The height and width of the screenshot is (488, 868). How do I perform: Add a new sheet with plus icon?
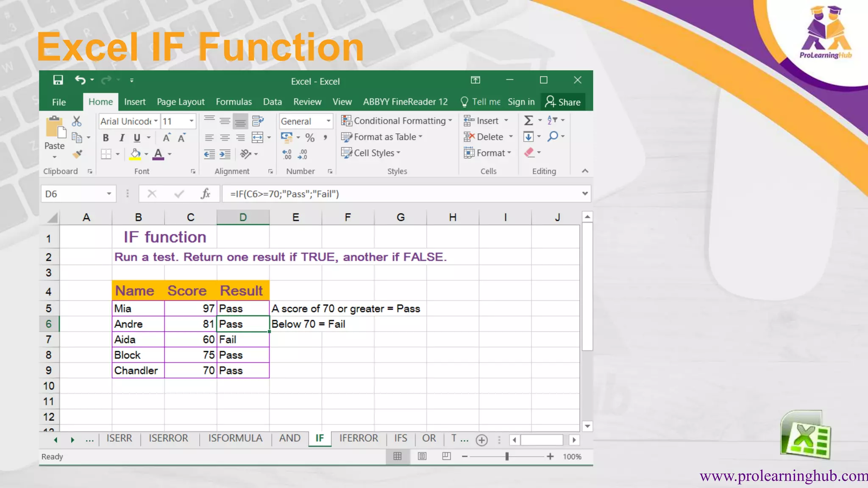coord(481,440)
